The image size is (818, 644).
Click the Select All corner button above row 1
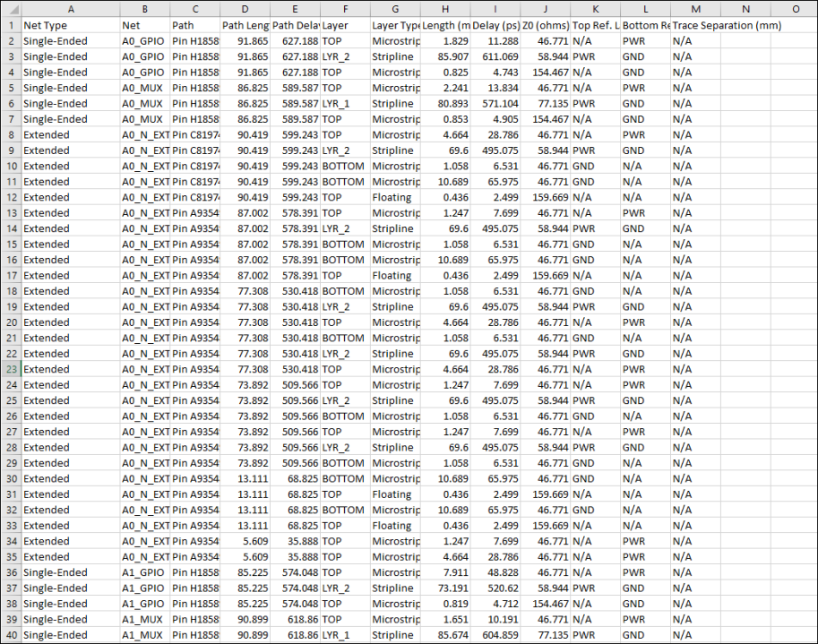10,9
